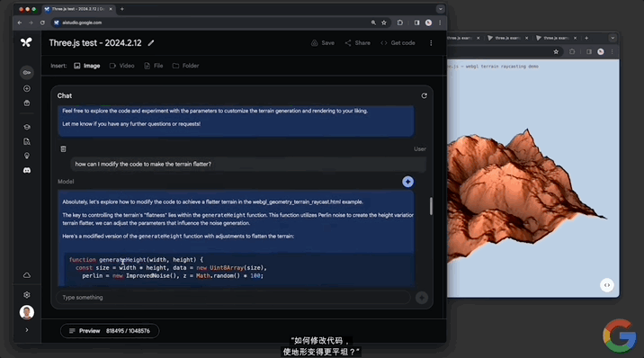Click the chat vertical scrollbar thumb
Image resolution: width=644 pixels, height=358 pixels.
click(x=431, y=206)
